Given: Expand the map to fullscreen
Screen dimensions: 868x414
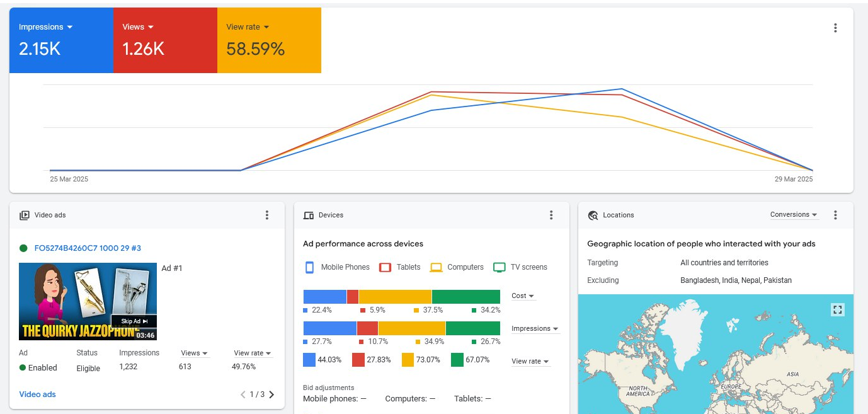Looking at the screenshot, I should click(837, 309).
